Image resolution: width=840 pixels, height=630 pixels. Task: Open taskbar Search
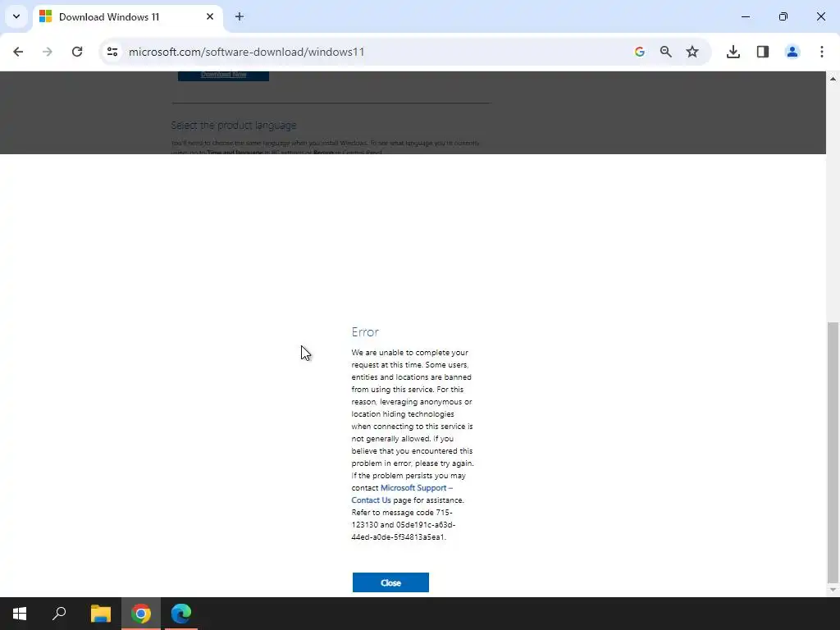[x=59, y=614]
